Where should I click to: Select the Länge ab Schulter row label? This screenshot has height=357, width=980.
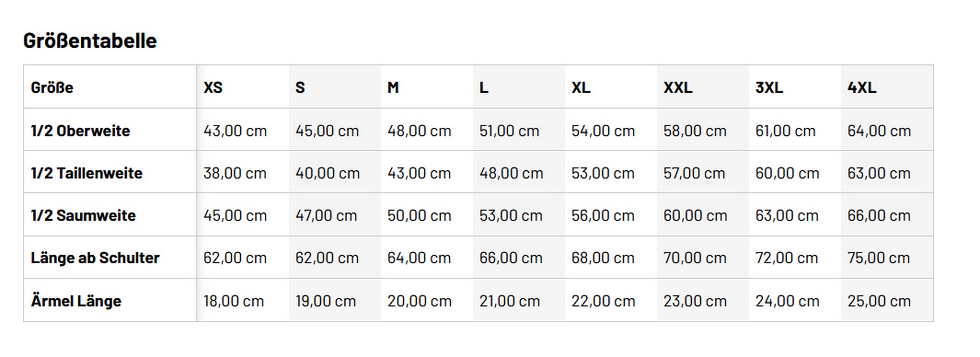pyautogui.click(x=95, y=258)
